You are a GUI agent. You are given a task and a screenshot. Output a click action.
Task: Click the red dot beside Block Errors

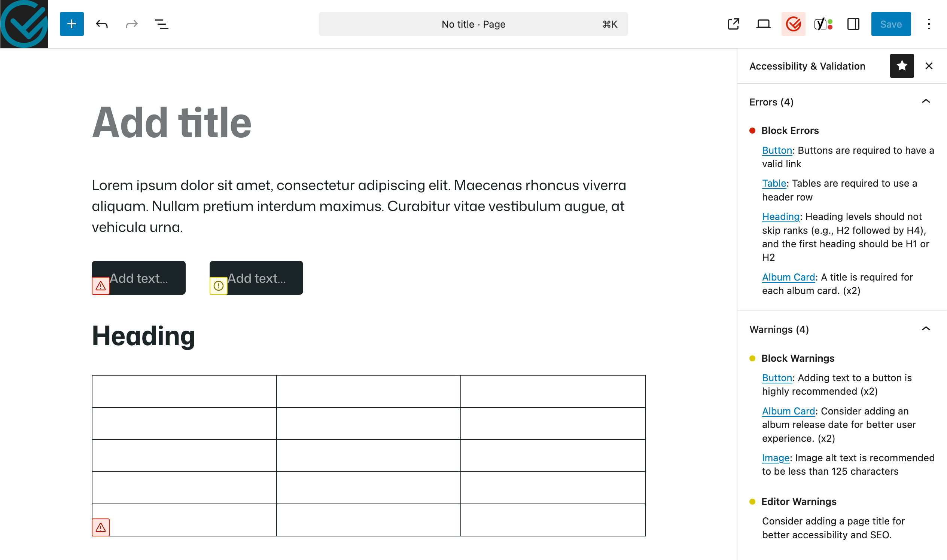[752, 130]
